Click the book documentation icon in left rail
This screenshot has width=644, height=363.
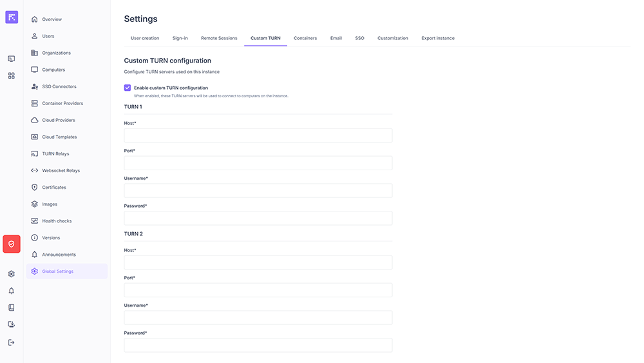12,308
